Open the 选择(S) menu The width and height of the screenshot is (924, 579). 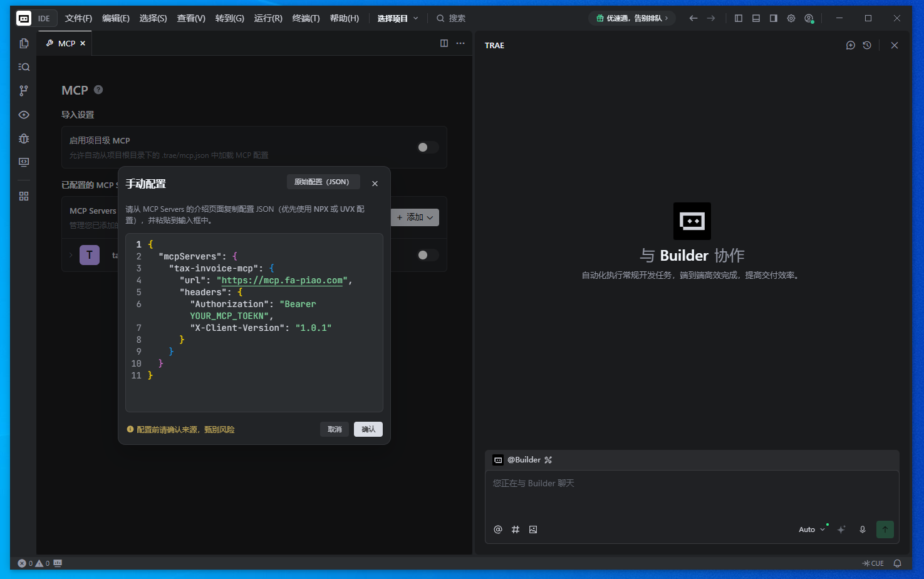click(153, 18)
